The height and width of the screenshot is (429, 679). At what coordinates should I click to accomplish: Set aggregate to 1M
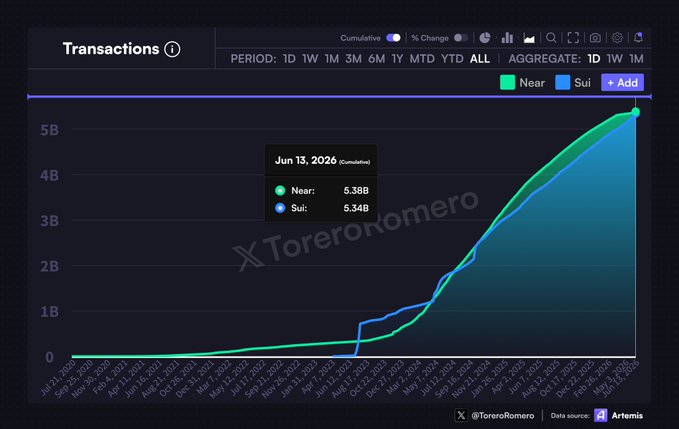point(636,58)
